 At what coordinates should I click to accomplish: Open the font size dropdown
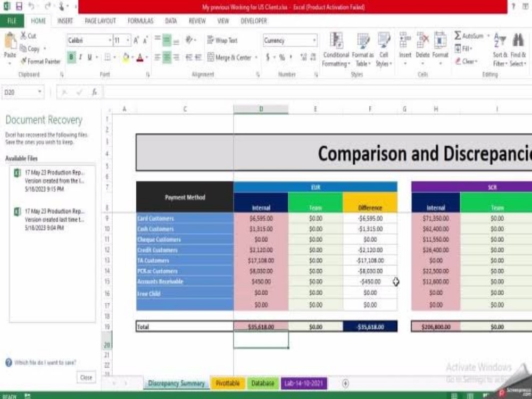128,40
